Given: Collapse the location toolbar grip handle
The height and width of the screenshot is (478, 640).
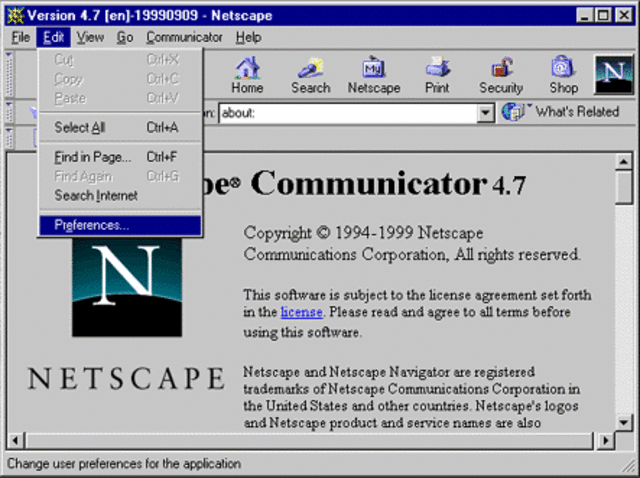Looking at the screenshot, I should 9,112.
